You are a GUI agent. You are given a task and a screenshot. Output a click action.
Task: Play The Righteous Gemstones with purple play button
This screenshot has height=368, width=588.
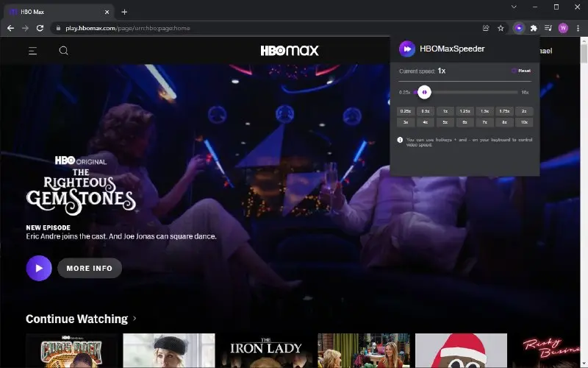click(x=39, y=268)
